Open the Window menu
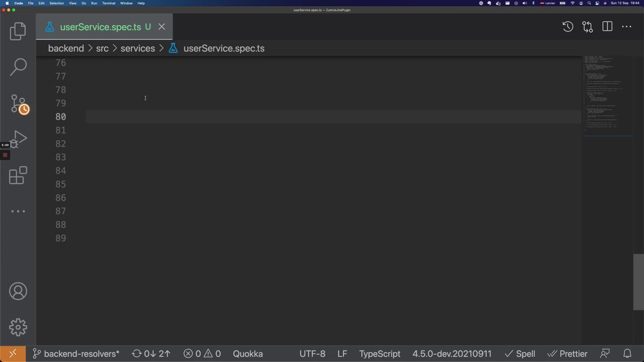 [126, 3]
